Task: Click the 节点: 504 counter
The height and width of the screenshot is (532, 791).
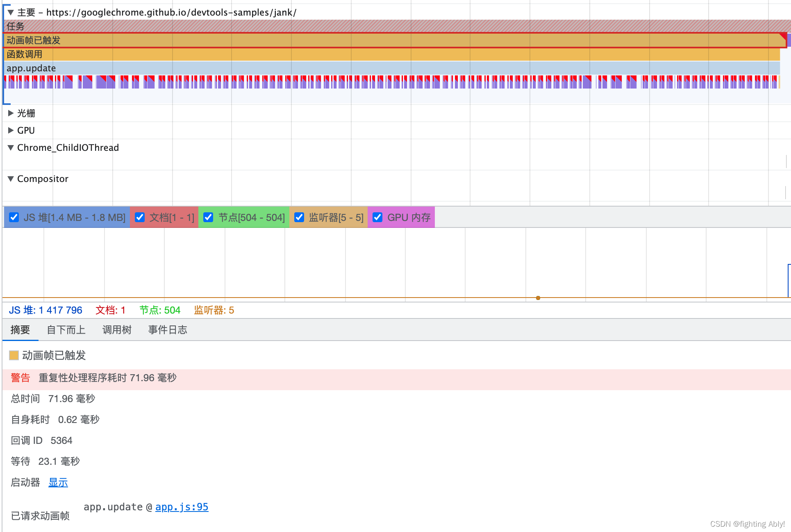Action: click(160, 310)
